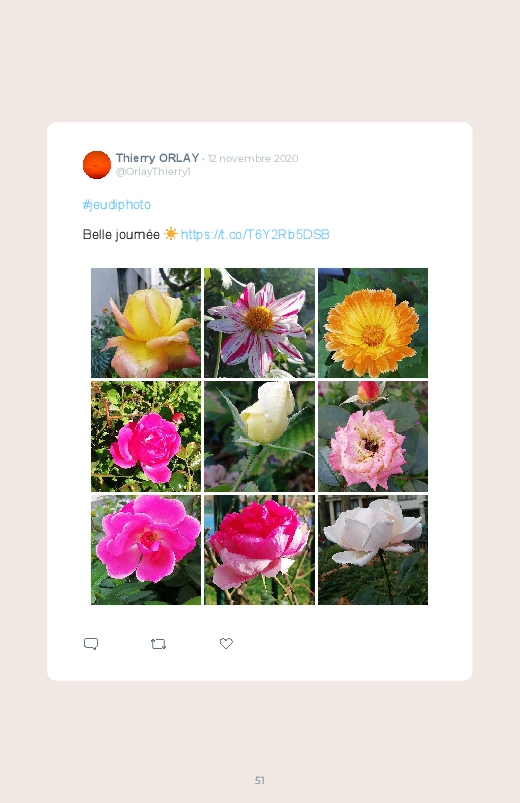Open the #jeudiphoto hashtag

tap(117, 205)
